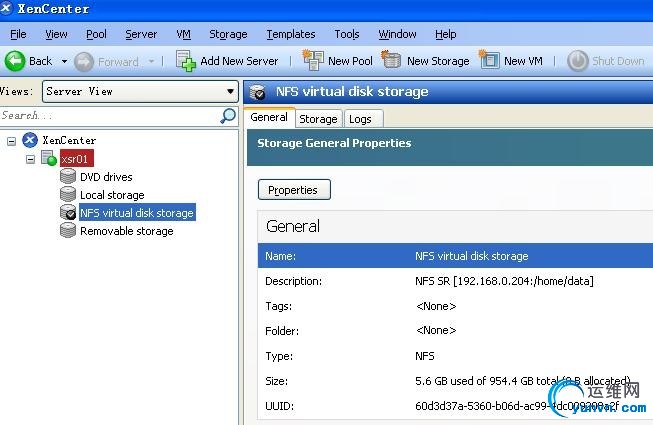
Task: Collapse the XenCenter tree node
Action: (x=12, y=141)
